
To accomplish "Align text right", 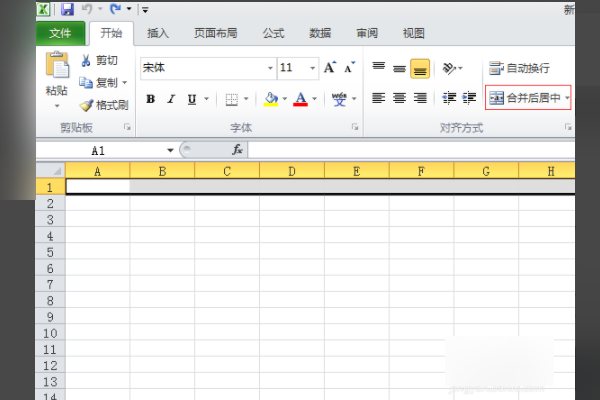I will (x=420, y=98).
